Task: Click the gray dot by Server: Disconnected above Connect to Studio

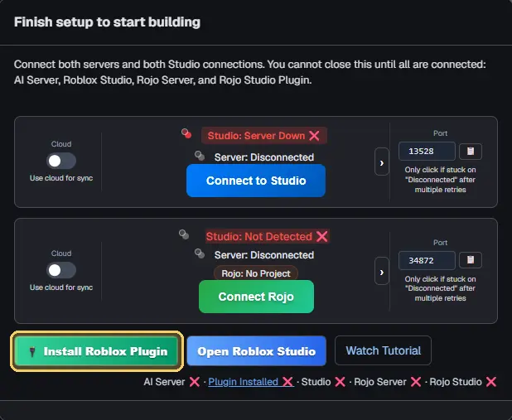Action: (x=200, y=156)
